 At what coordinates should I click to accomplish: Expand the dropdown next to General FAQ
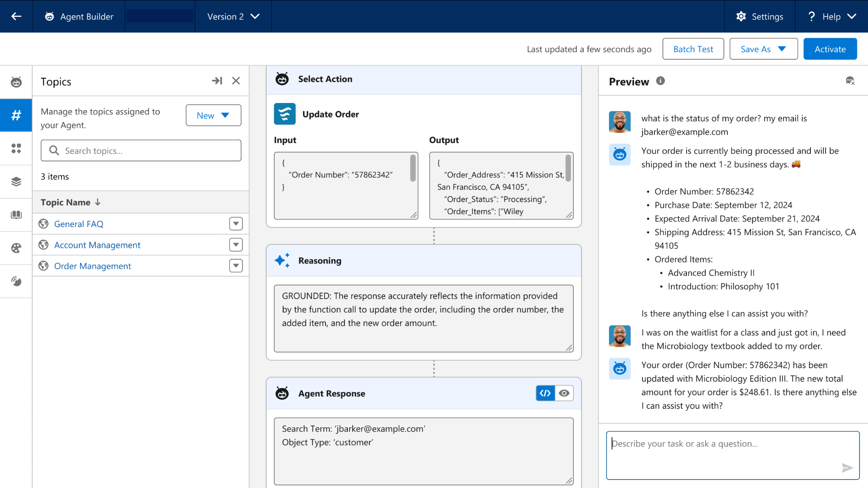click(236, 224)
